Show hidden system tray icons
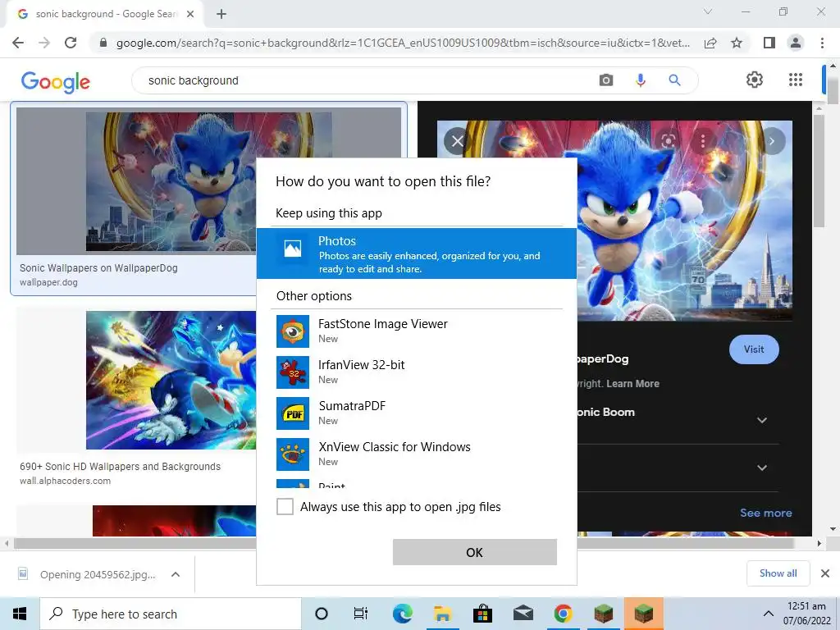The image size is (840, 630). [768, 614]
